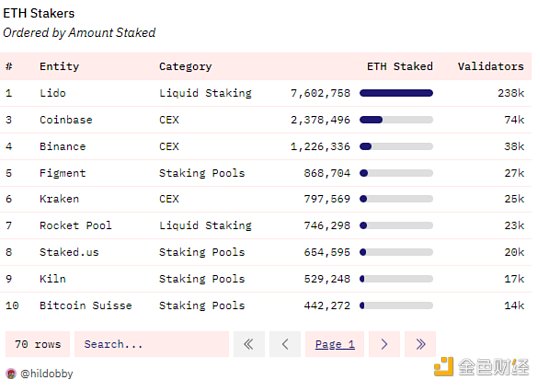Viewport: 540px width, 387px height.
Task: Select the Bitcoin Suisse entity cell
Action: (x=86, y=305)
